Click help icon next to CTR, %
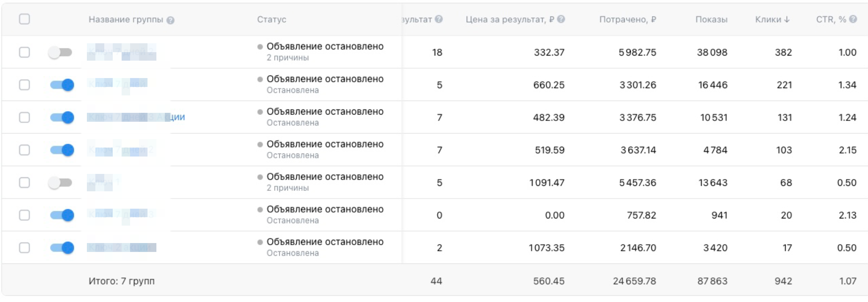This screenshot has height=302, width=868. (x=853, y=20)
